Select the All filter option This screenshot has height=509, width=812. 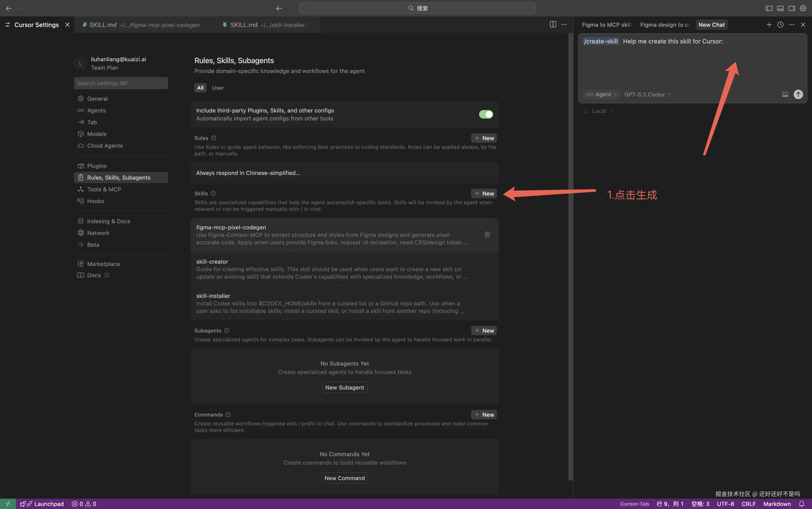click(200, 88)
